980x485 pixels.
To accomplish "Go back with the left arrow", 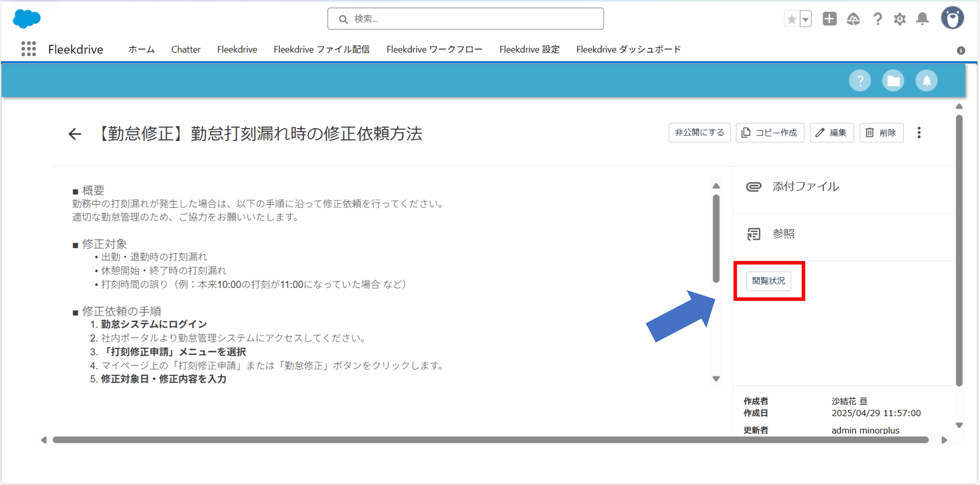I will tap(74, 134).
